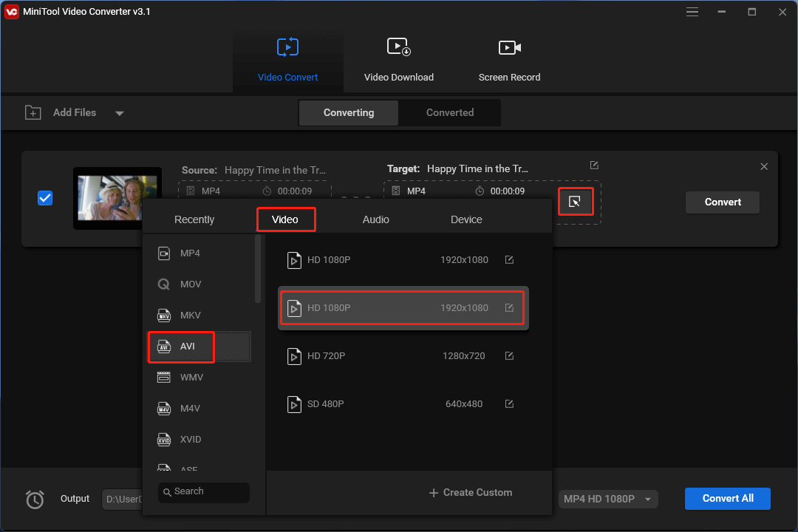The width and height of the screenshot is (798, 532).
Task: Select MKV format in the list
Action: (x=199, y=315)
